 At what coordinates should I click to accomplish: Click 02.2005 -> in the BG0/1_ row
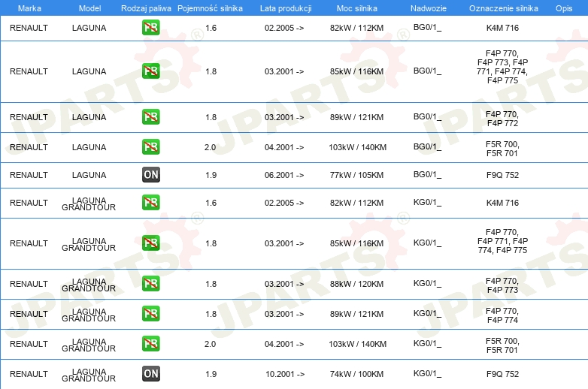(x=284, y=28)
